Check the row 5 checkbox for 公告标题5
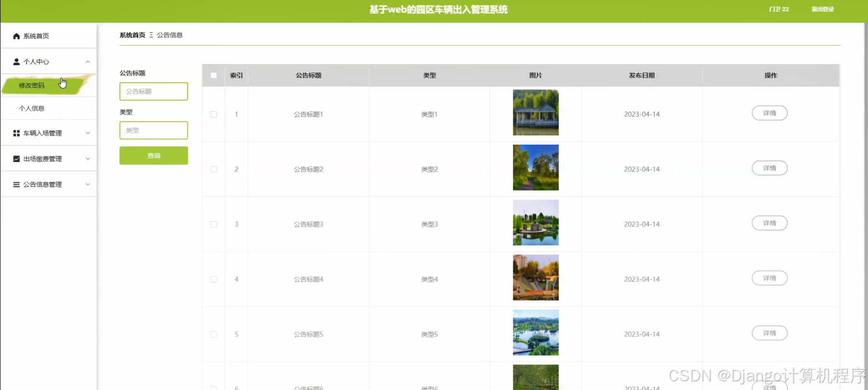The width and height of the screenshot is (868, 390). (214, 334)
